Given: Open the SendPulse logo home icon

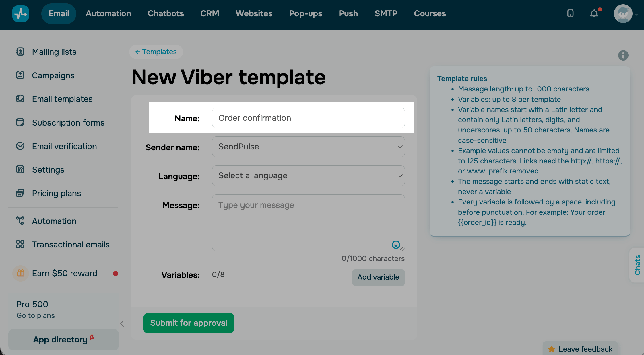Looking at the screenshot, I should tap(21, 13).
